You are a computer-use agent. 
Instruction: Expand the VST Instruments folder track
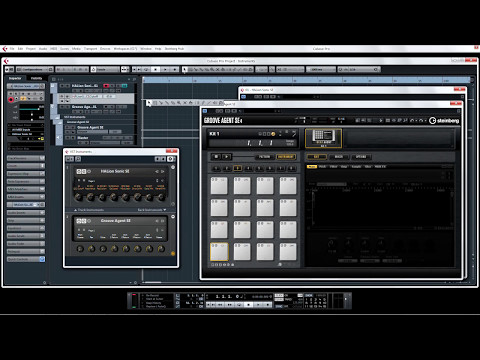pos(57,117)
